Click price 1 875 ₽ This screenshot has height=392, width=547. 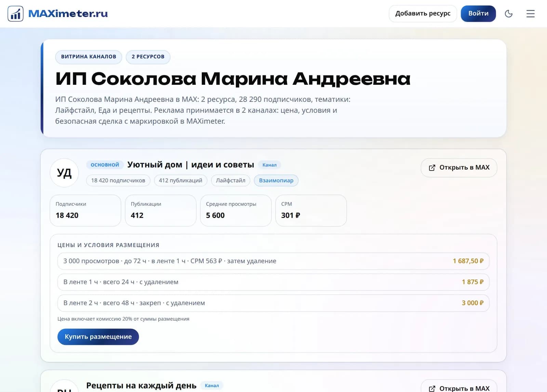472,282
